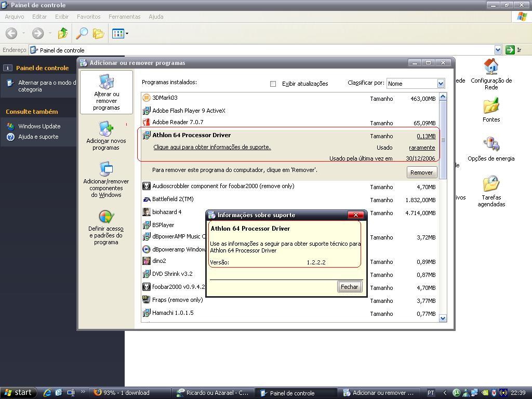Click the Remover button
This screenshot has height=399, width=532.
[x=422, y=172]
